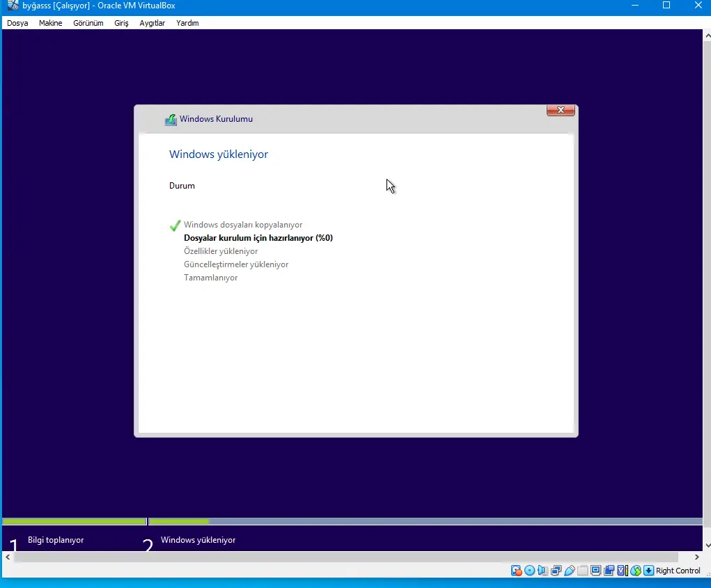This screenshot has width=711, height=588.
Task: Click the VirtualBox window title bar icon
Action: coord(13,6)
